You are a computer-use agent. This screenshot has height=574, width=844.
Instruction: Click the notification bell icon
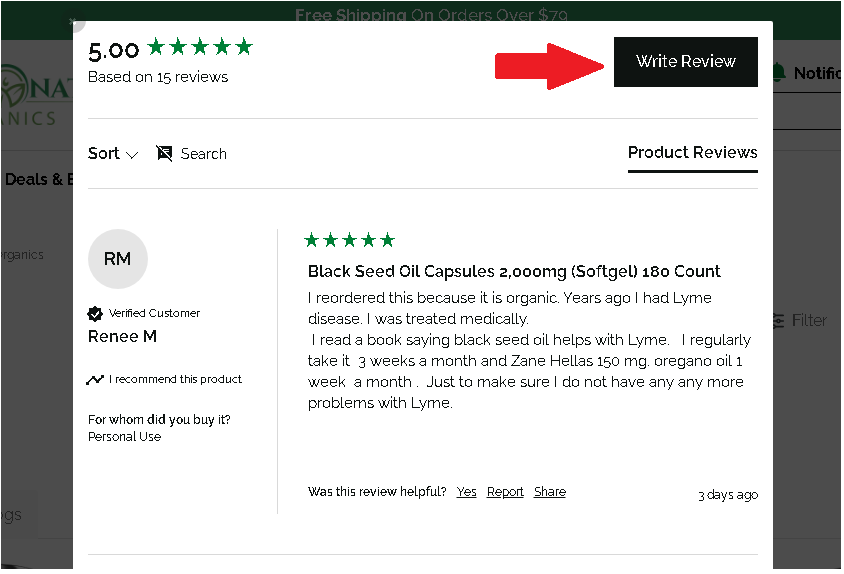tap(778, 72)
